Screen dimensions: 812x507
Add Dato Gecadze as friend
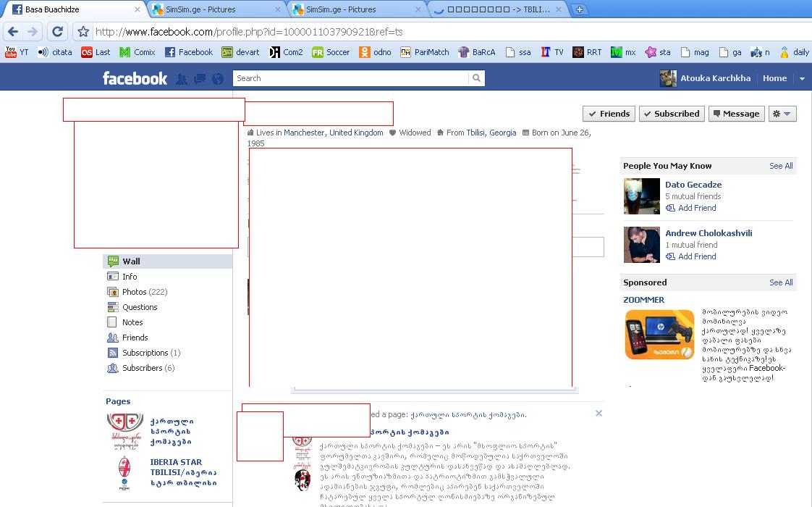pyautogui.click(x=691, y=208)
